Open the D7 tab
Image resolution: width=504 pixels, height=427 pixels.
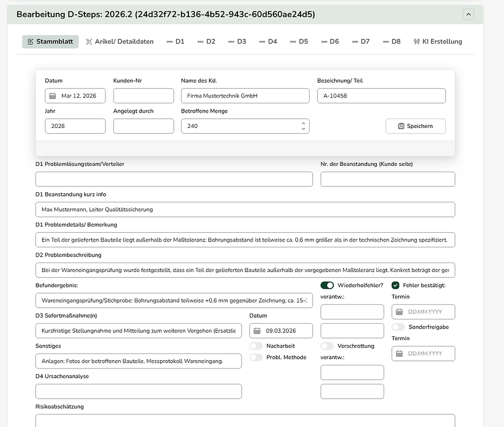(361, 42)
